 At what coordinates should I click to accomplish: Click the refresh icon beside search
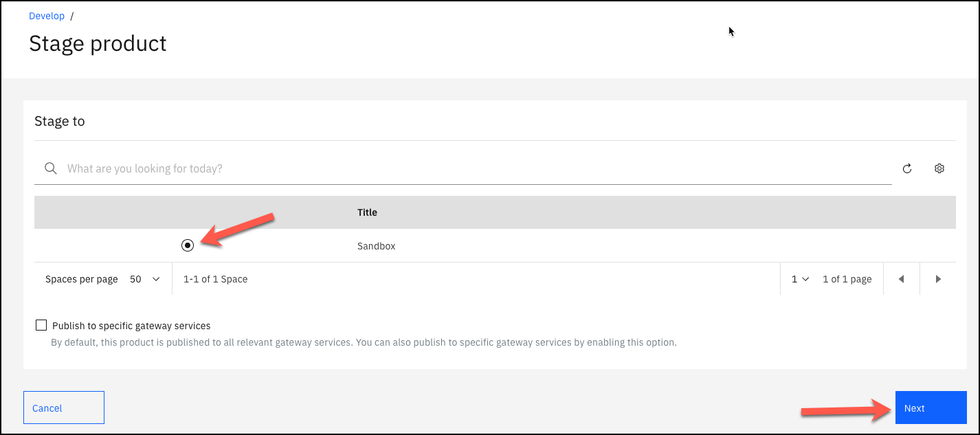point(907,168)
